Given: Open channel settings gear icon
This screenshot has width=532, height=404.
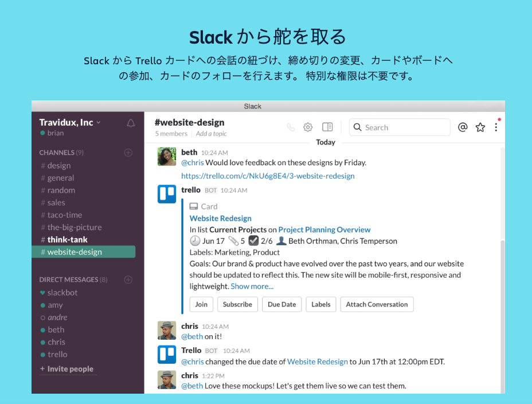Looking at the screenshot, I should tap(308, 127).
